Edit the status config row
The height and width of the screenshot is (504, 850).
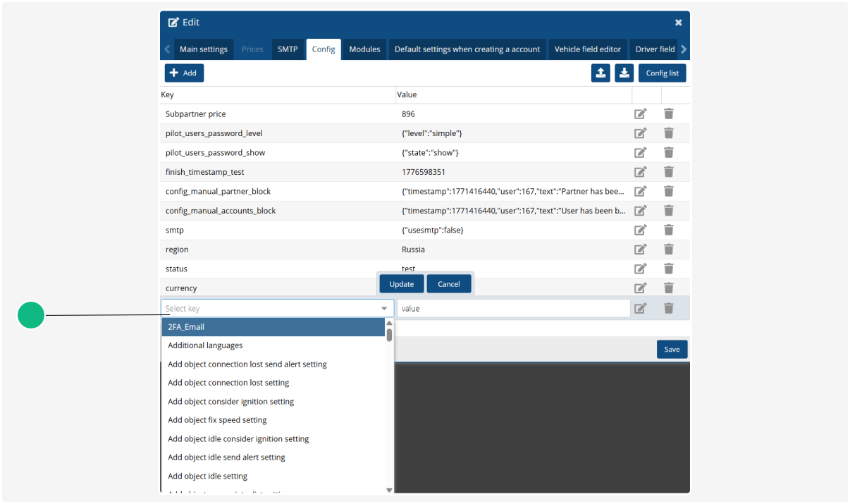(x=641, y=269)
